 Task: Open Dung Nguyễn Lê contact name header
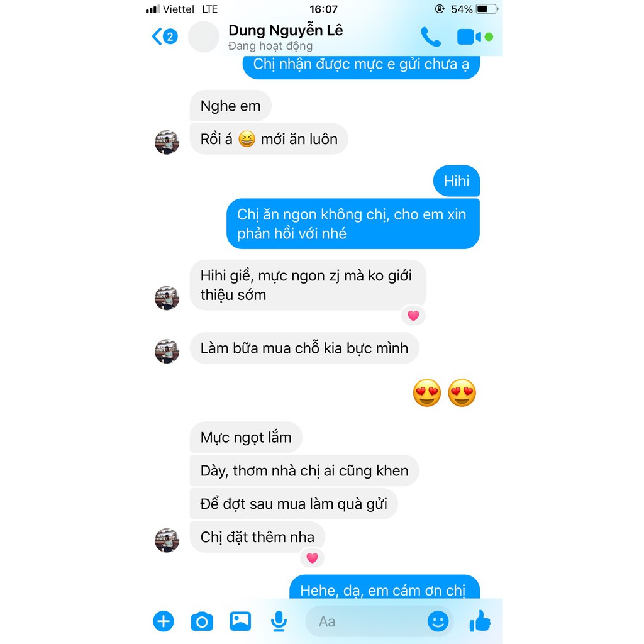point(286,30)
